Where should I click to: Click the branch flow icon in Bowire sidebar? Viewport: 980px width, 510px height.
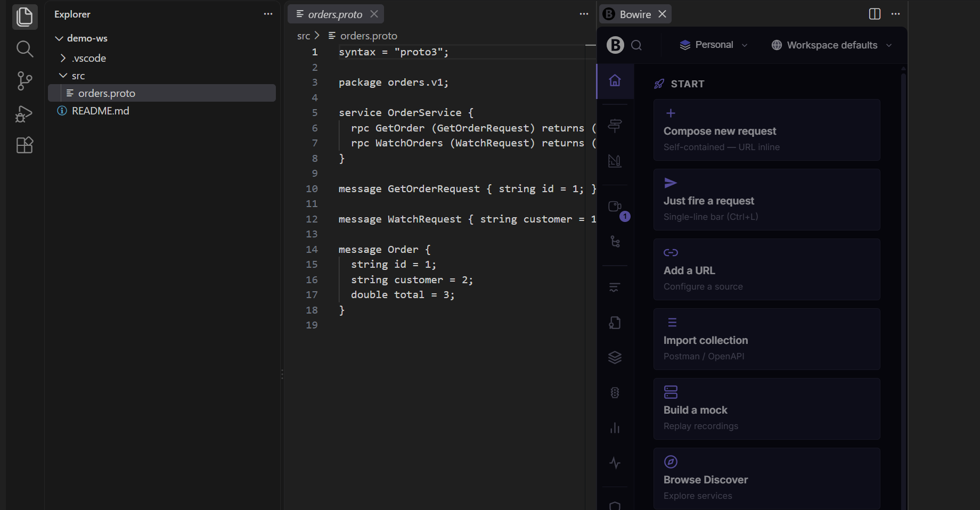pos(615,242)
